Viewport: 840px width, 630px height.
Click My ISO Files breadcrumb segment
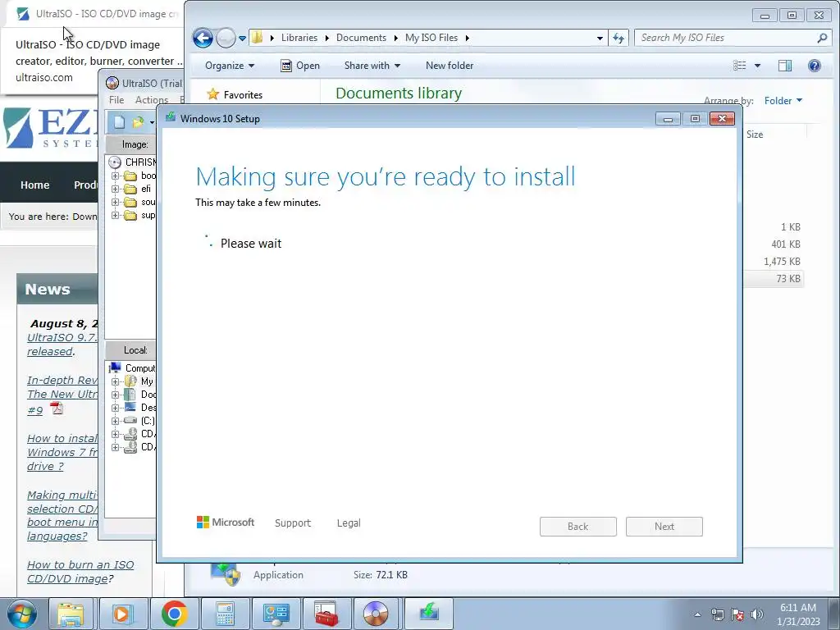431,38
